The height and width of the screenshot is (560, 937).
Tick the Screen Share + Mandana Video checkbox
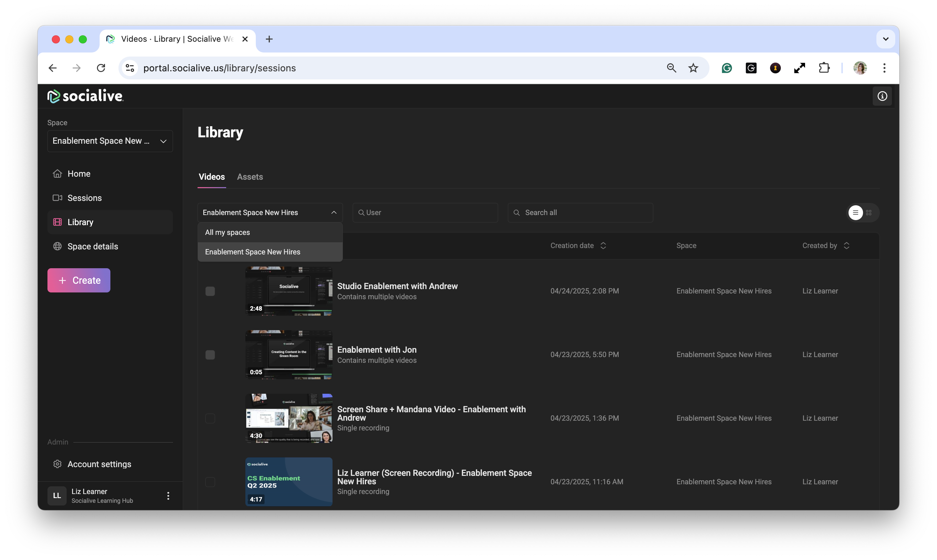click(x=210, y=418)
